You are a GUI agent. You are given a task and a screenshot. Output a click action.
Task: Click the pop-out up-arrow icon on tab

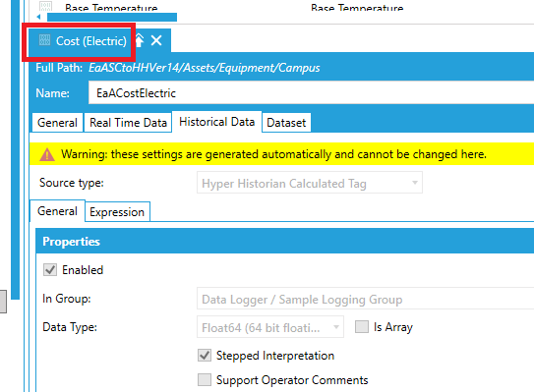point(140,40)
